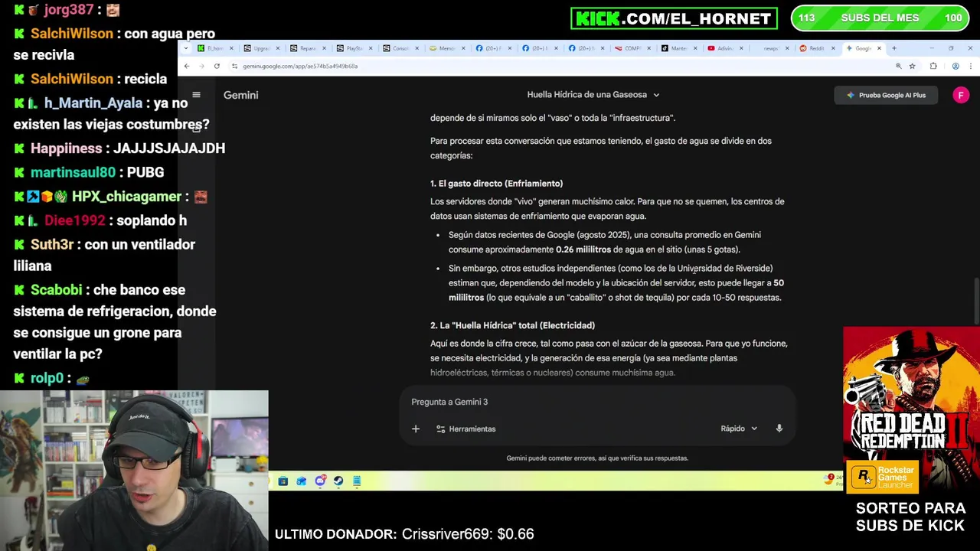Open Discord from the taskbar
980x551 pixels.
(320, 481)
